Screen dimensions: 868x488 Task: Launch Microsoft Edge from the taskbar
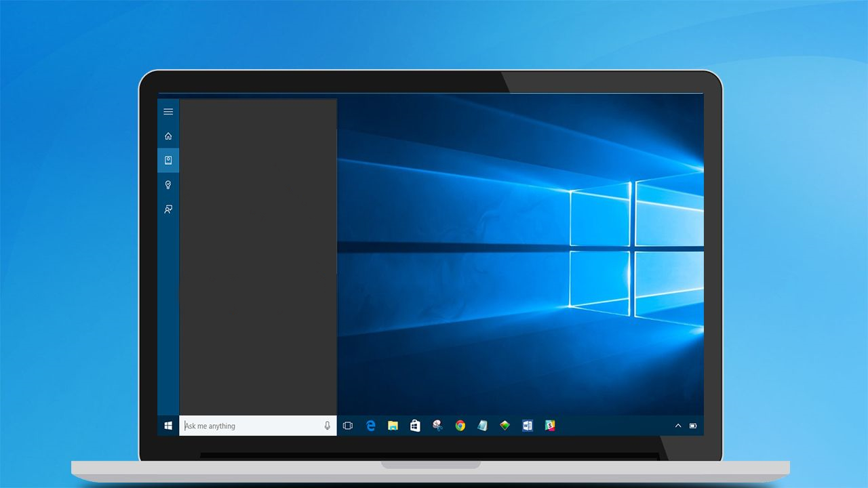pyautogui.click(x=371, y=426)
